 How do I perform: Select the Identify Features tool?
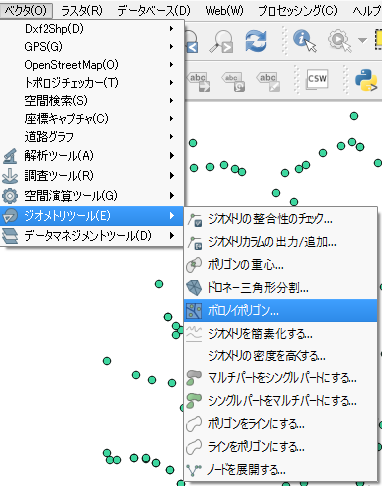[x=304, y=41]
